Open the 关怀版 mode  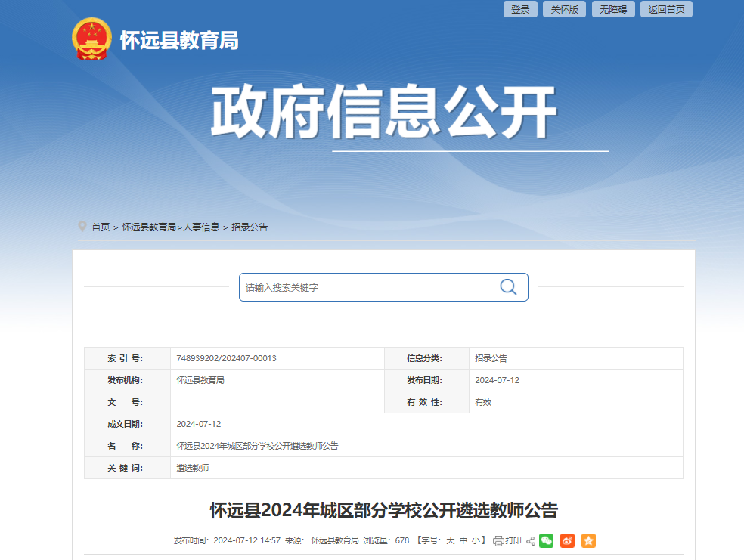pyautogui.click(x=564, y=10)
